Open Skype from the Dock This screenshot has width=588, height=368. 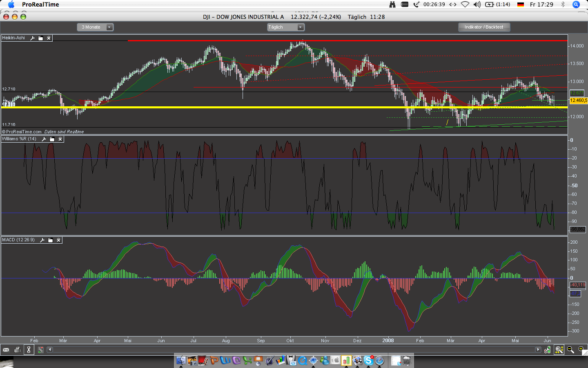pyautogui.click(x=369, y=360)
